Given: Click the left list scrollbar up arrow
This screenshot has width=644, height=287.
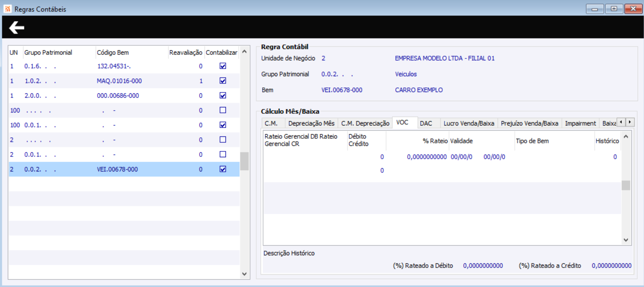Looking at the screenshot, I should pyautogui.click(x=244, y=51).
